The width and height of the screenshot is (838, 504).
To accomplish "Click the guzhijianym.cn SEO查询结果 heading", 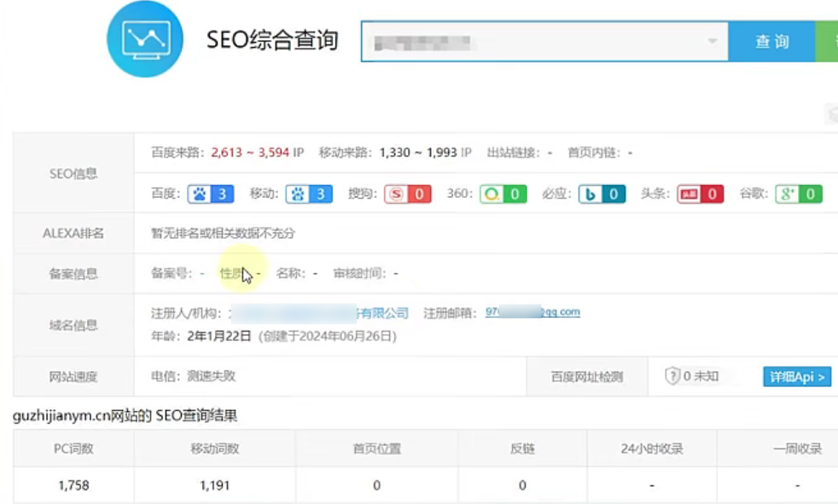I will (x=125, y=416).
